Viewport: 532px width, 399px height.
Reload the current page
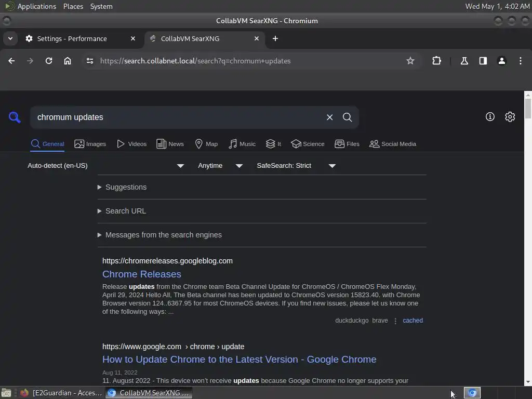click(49, 61)
